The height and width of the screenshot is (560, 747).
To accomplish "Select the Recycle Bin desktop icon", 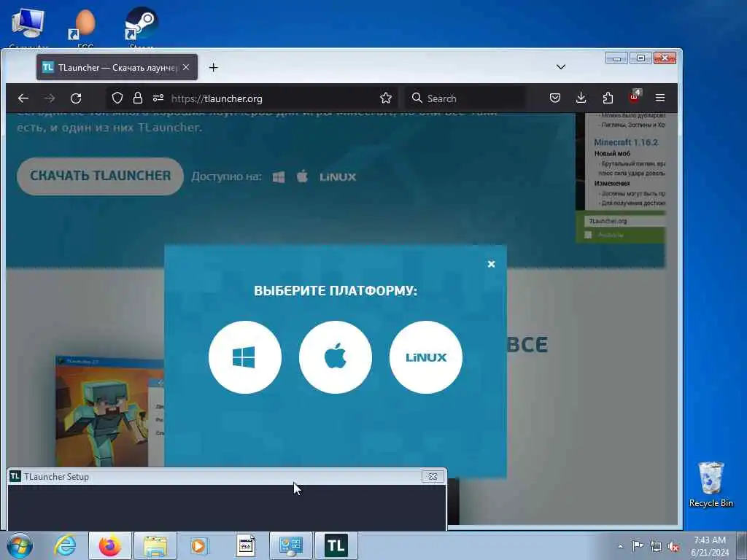I will click(x=711, y=484).
